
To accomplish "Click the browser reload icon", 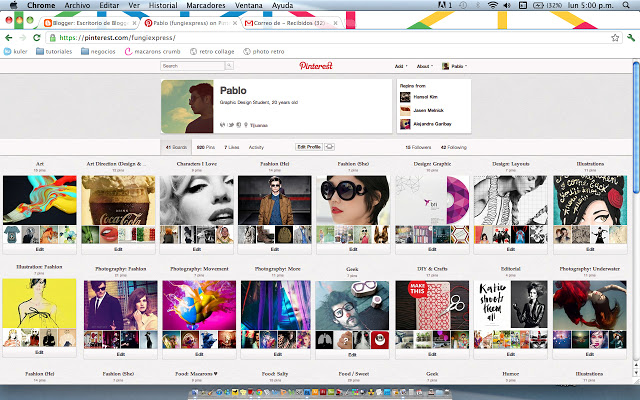I will (x=37, y=37).
